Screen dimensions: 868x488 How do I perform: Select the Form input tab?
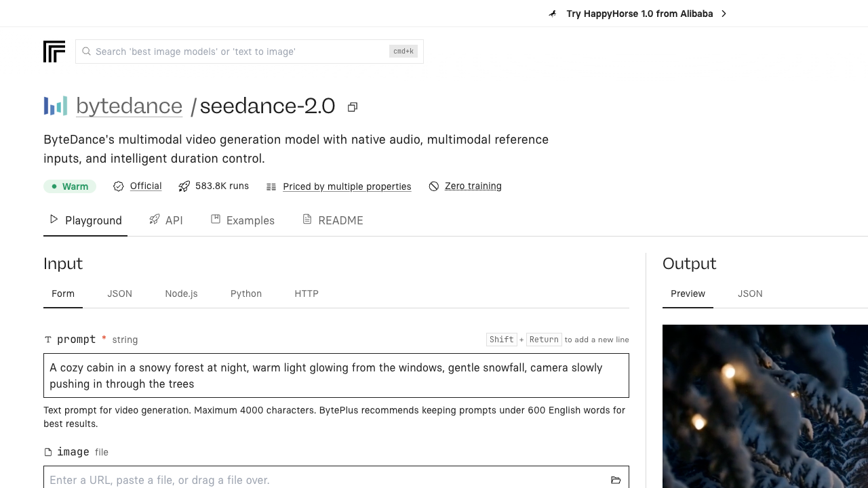63,293
